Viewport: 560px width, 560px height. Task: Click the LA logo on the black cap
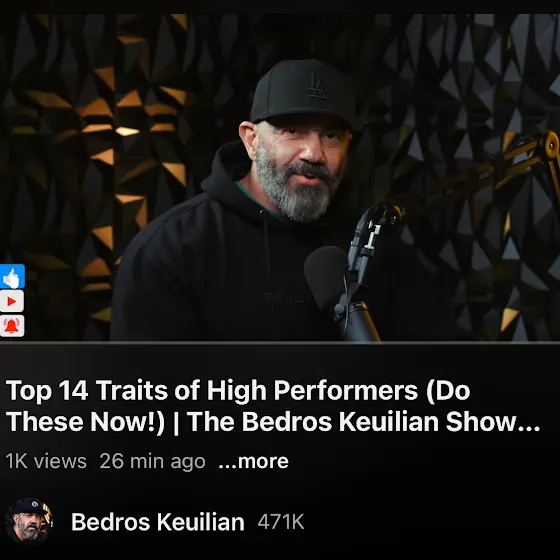pos(318,85)
